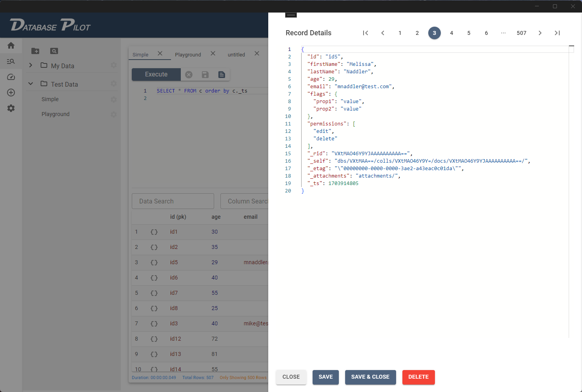582x392 pixels.
Task: Switch to the Playground tab
Action: pyautogui.click(x=188, y=55)
